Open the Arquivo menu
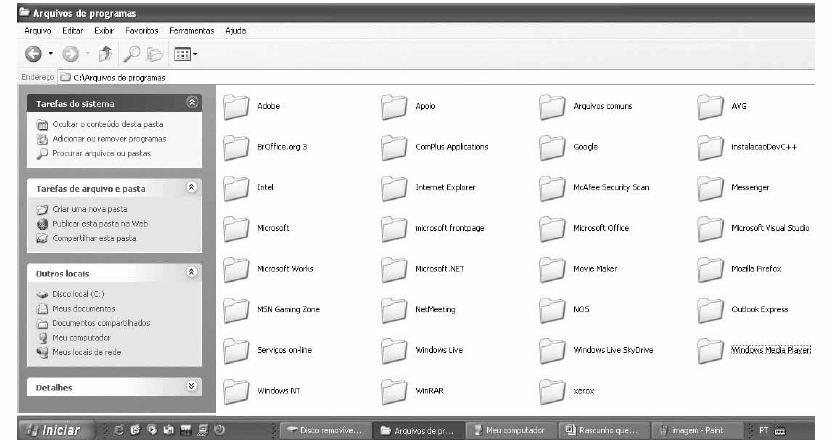 click(36, 31)
